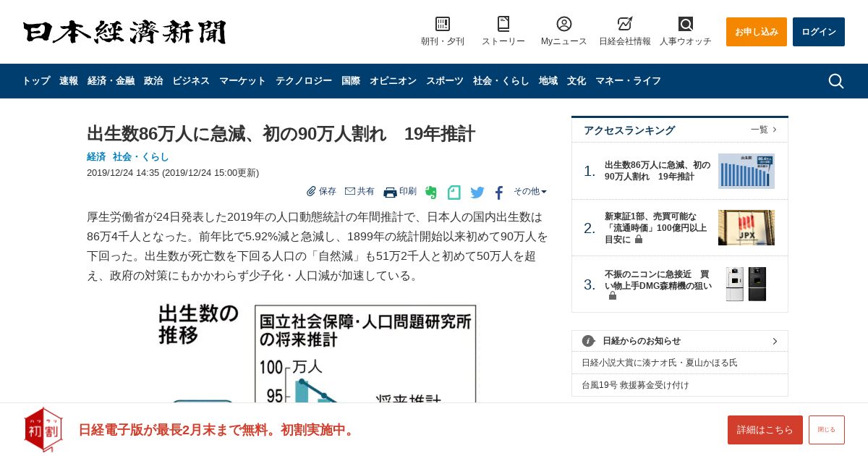Click the info icon beside 日経からのお知らせ
868x456 pixels.
click(x=588, y=341)
